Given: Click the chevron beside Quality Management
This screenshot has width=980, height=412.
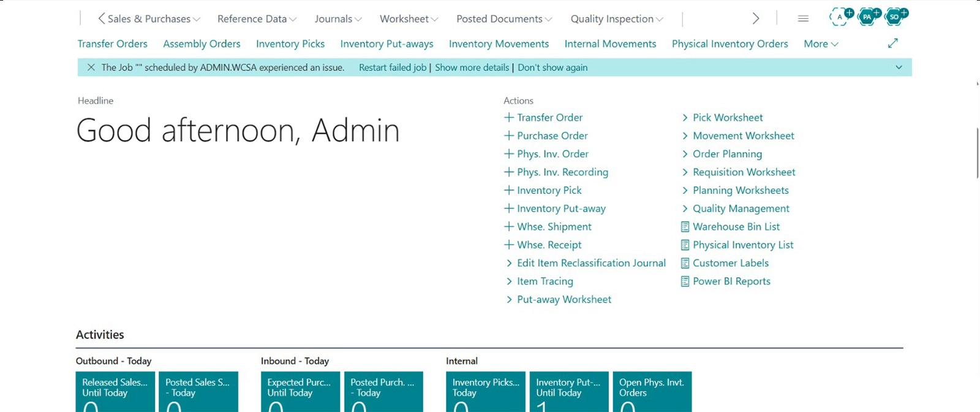Looking at the screenshot, I should [685, 208].
